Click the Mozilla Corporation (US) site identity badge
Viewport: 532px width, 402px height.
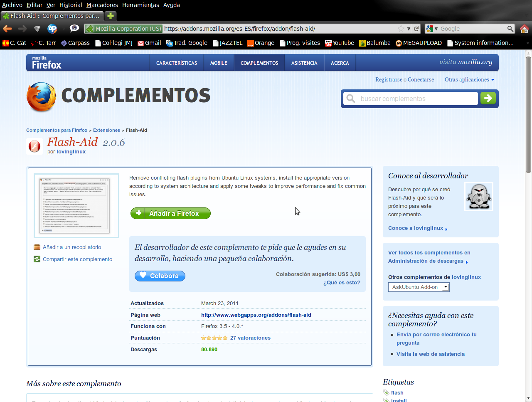point(124,29)
